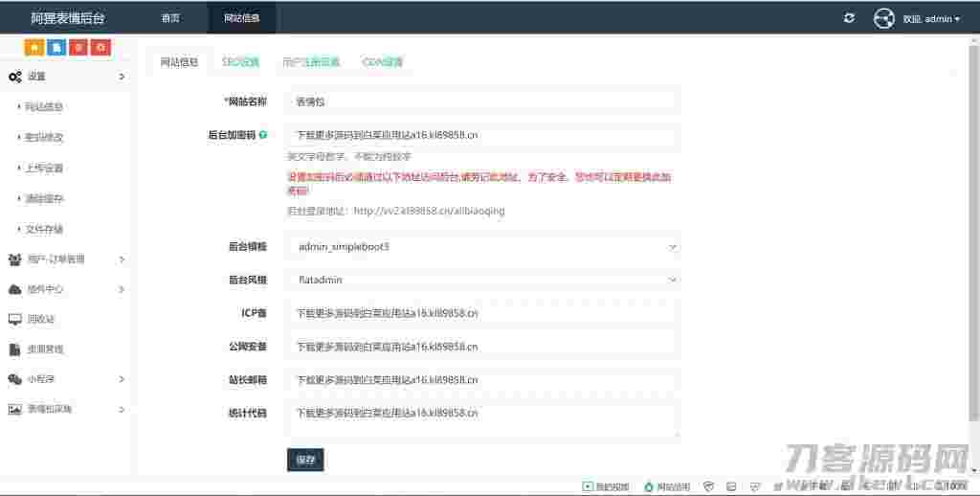Screen dimensions: 980x496
Task: Click the 后台模板 field label
Action: coord(248,247)
